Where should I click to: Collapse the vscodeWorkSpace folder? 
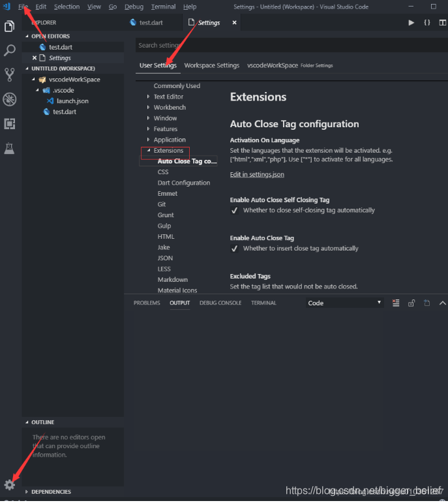[x=33, y=79]
